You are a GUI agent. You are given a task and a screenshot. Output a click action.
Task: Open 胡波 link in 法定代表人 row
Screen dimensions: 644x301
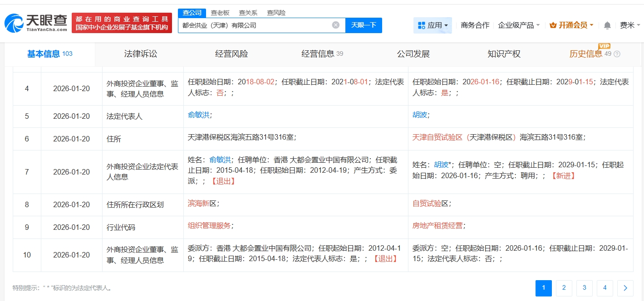point(419,115)
